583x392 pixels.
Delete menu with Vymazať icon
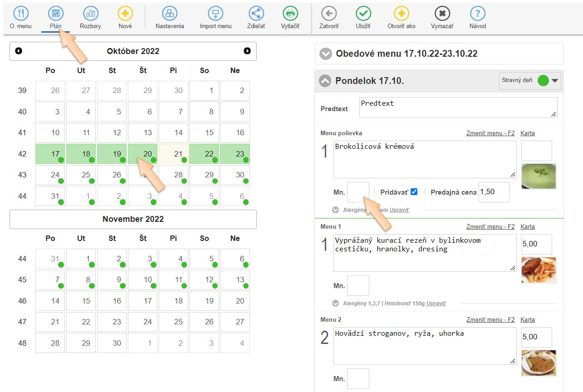pos(442,15)
